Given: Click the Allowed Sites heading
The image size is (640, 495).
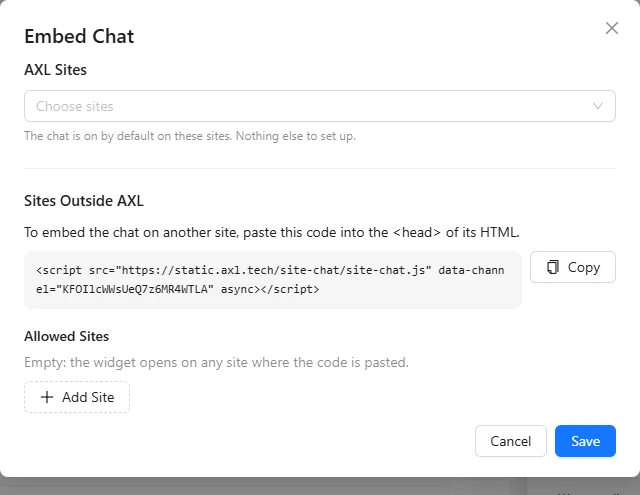Looking at the screenshot, I should point(67,336).
